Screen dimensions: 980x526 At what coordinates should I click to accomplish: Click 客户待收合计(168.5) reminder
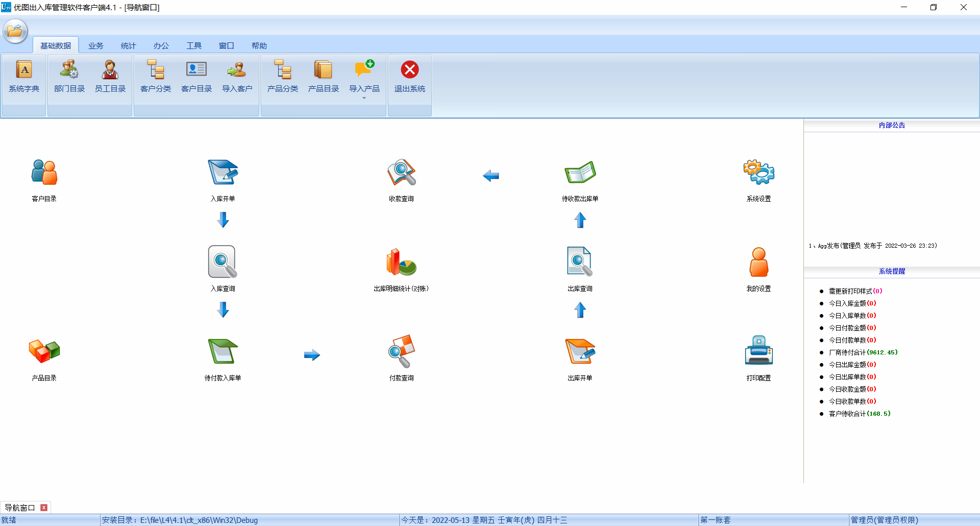(x=860, y=414)
